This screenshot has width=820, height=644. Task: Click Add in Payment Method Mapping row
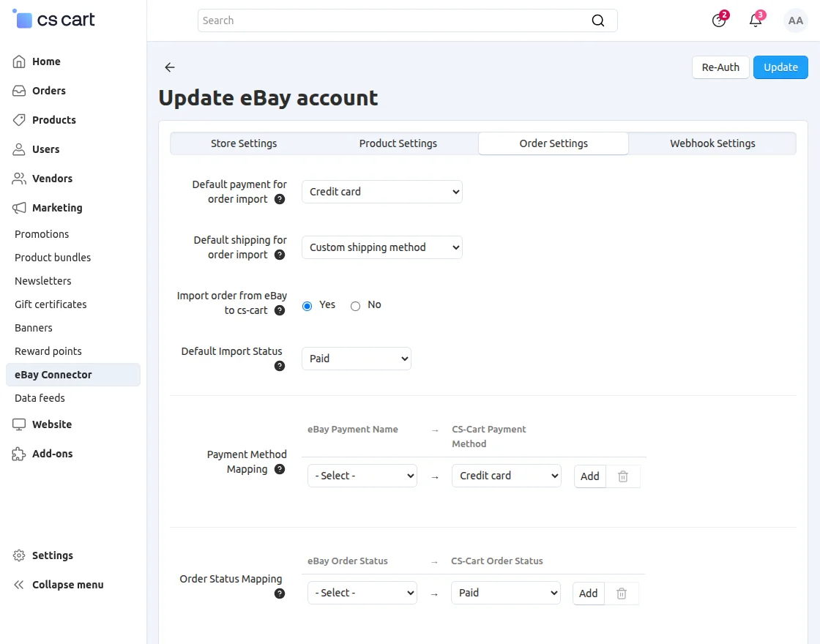pyautogui.click(x=590, y=476)
